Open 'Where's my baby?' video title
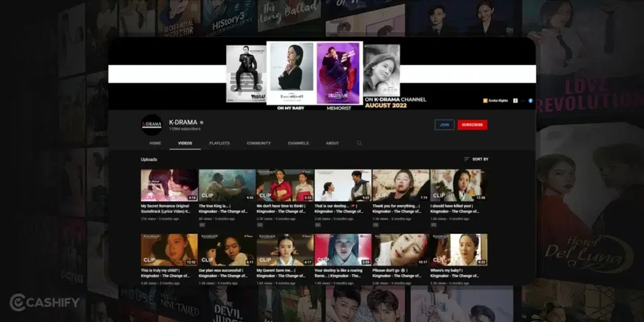 [x=455, y=273]
